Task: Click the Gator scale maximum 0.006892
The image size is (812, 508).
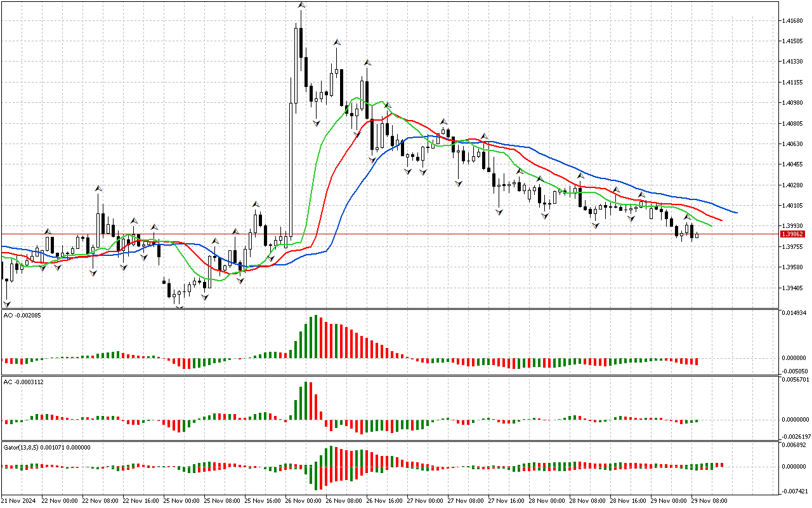Action: coord(794,445)
